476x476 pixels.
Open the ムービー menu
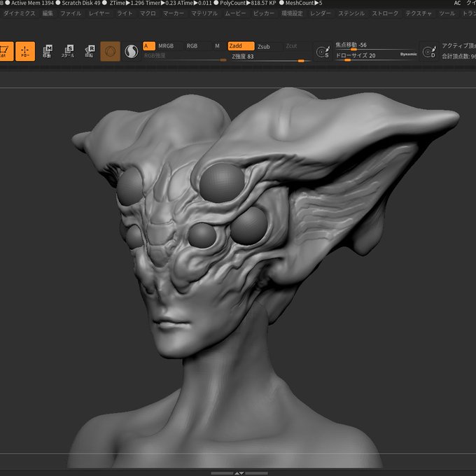[236, 13]
